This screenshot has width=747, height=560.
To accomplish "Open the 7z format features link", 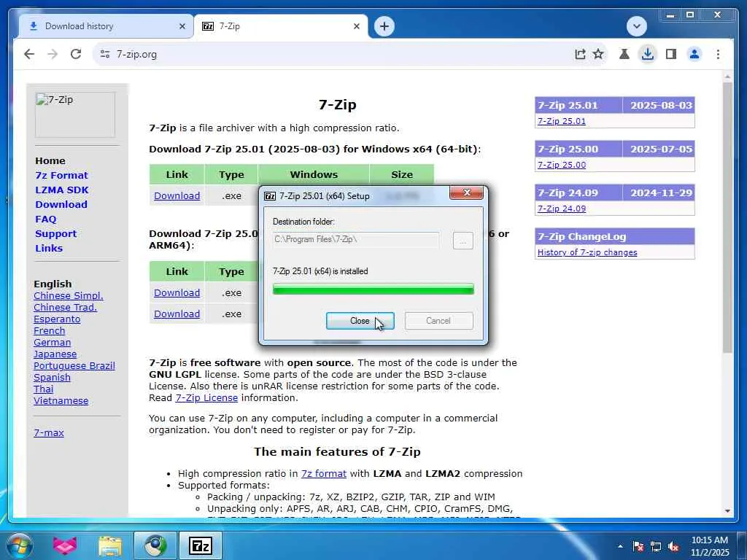I will point(323,474).
